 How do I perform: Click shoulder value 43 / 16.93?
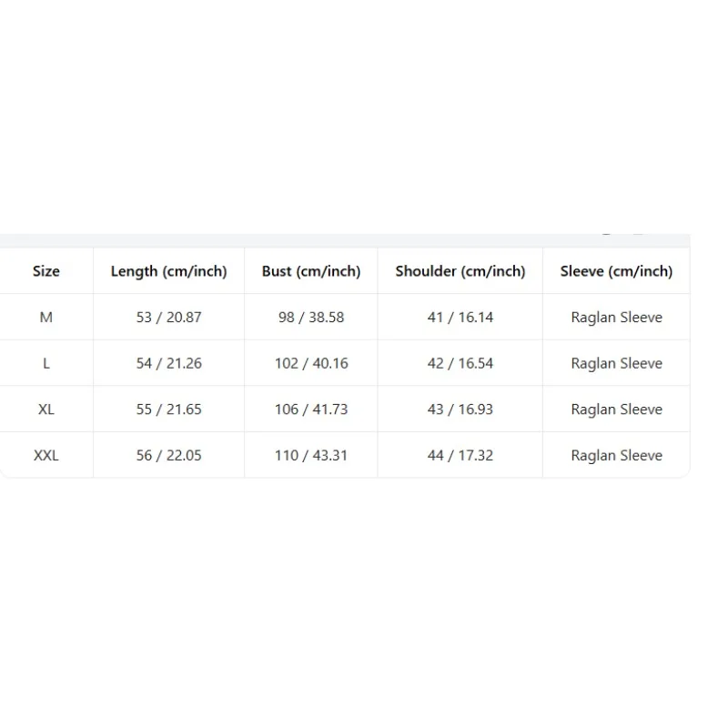(x=460, y=409)
